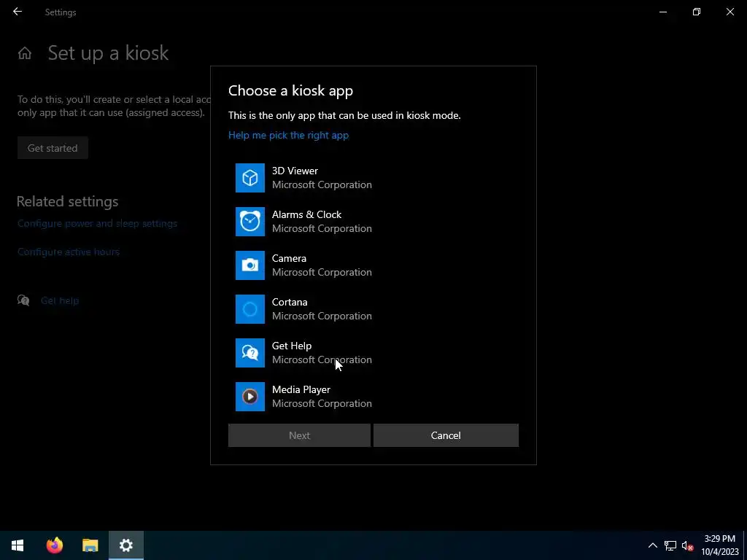Click the Get help chat icon

pos(23,300)
